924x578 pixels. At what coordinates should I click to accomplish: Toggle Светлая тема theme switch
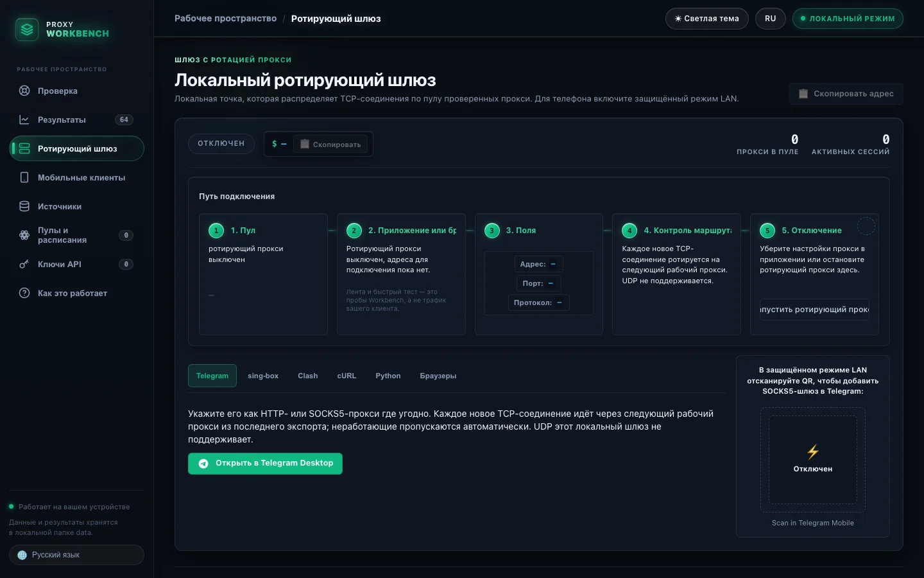point(707,19)
